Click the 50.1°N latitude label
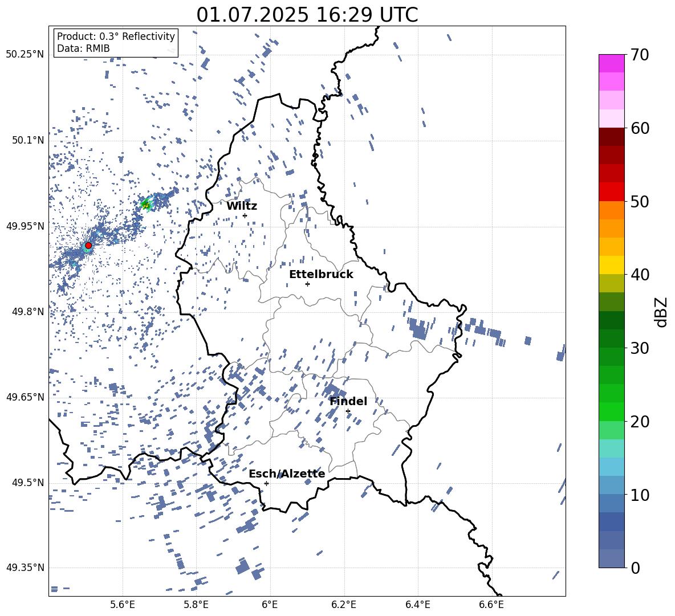 pyautogui.click(x=28, y=141)
